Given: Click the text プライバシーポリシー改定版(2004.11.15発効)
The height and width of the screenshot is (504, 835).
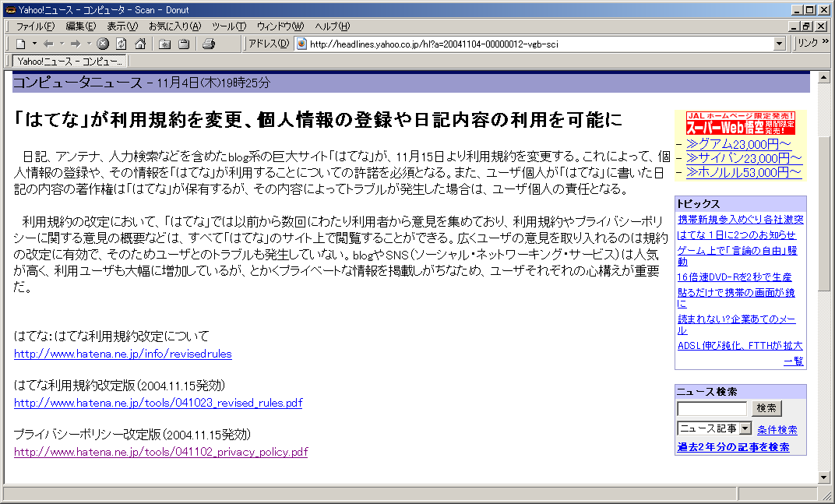Looking at the screenshot, I should coord(132,434).
